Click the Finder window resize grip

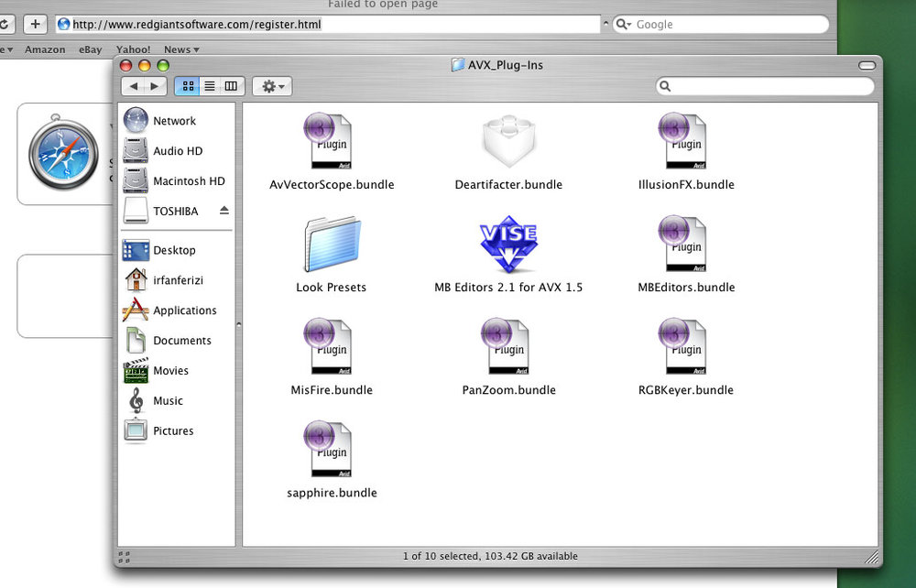(x=870, y=557)
